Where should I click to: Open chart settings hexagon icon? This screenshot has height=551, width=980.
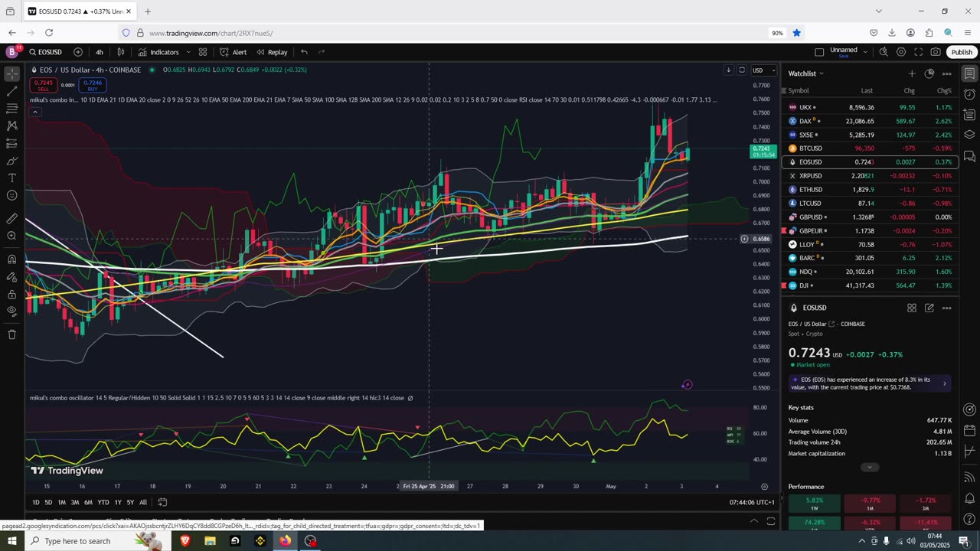[901, 52]
